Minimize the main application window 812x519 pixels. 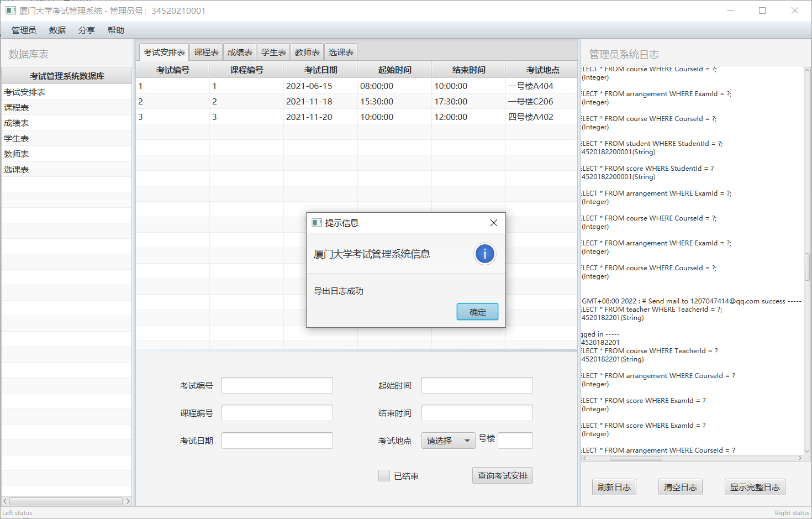[x=730, y=11]
